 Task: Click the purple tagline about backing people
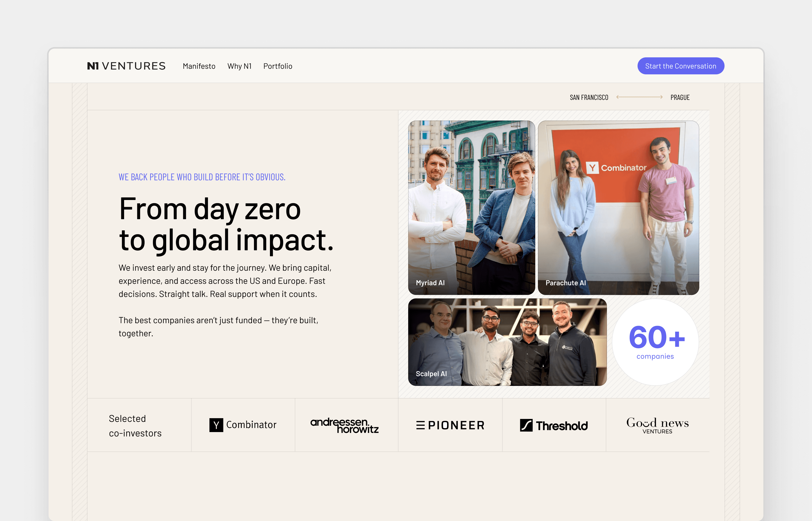click(202, 177)
